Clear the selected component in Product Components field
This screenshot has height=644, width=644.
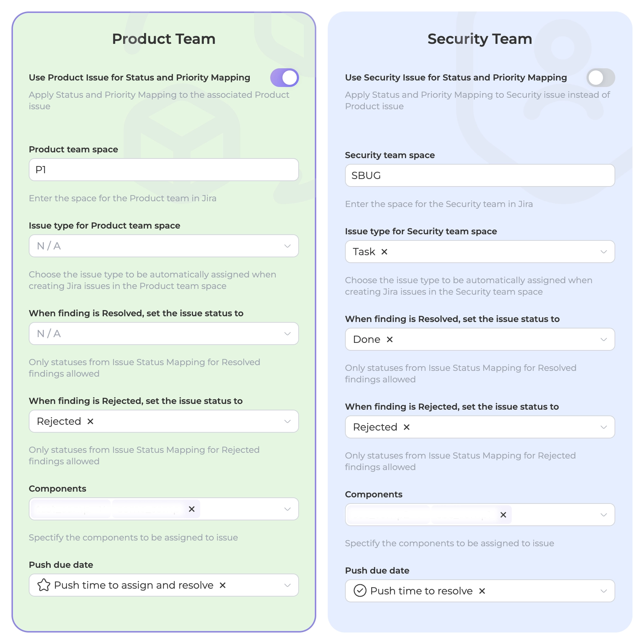[x=192, y=509]
